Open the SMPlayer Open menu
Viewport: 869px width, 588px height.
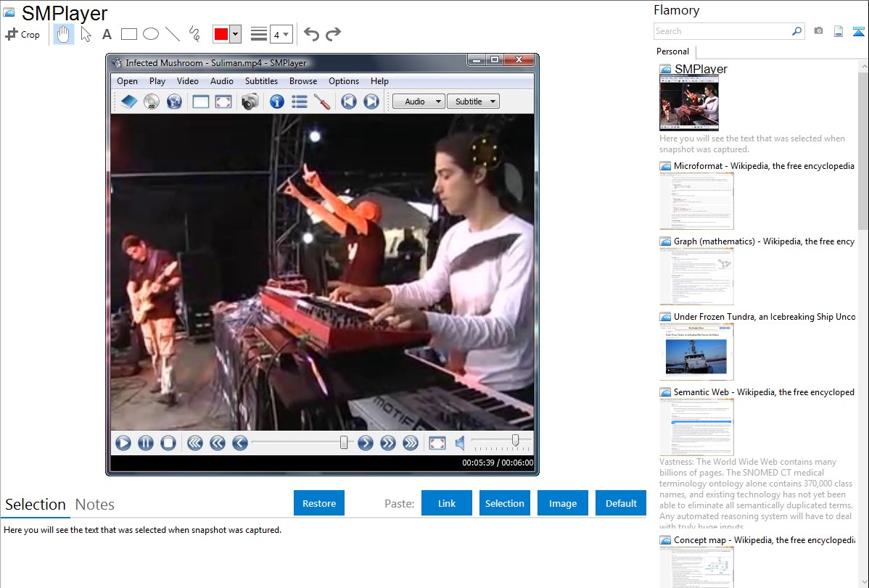pos(127,81)
